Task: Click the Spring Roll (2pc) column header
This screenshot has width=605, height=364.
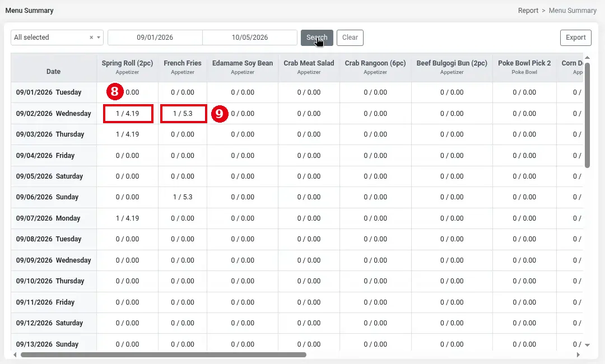Action: click(127, 67)
